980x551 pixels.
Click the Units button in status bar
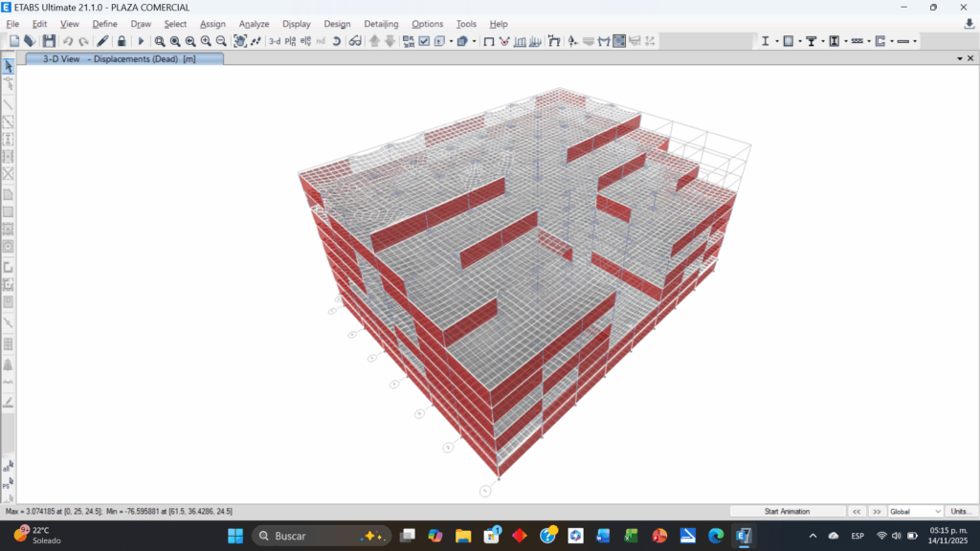(960, 512)
